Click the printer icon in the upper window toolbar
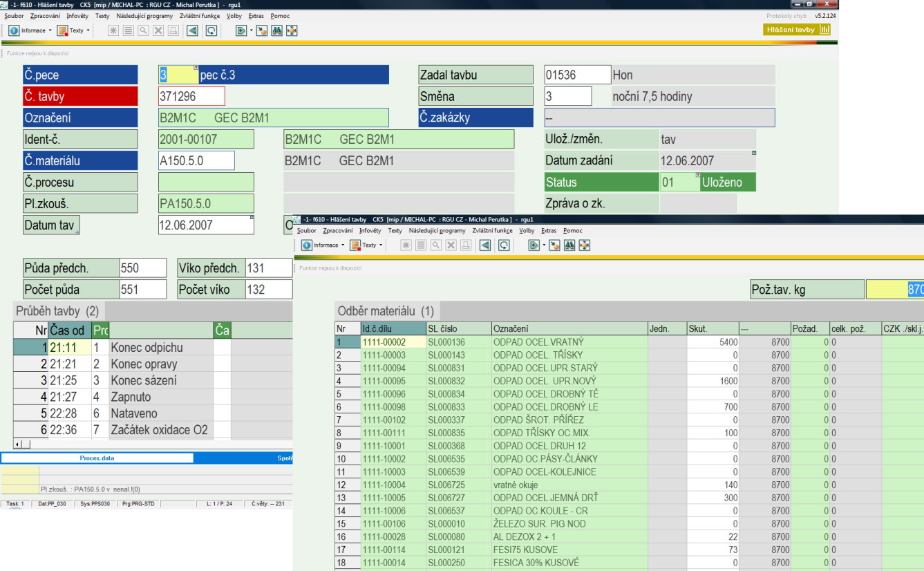 (173, 30)
